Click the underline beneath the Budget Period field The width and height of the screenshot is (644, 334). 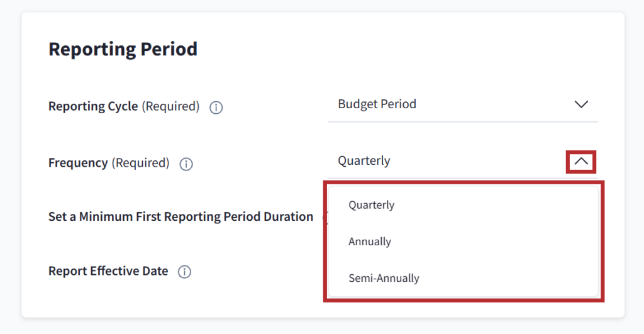pos(463,121)
